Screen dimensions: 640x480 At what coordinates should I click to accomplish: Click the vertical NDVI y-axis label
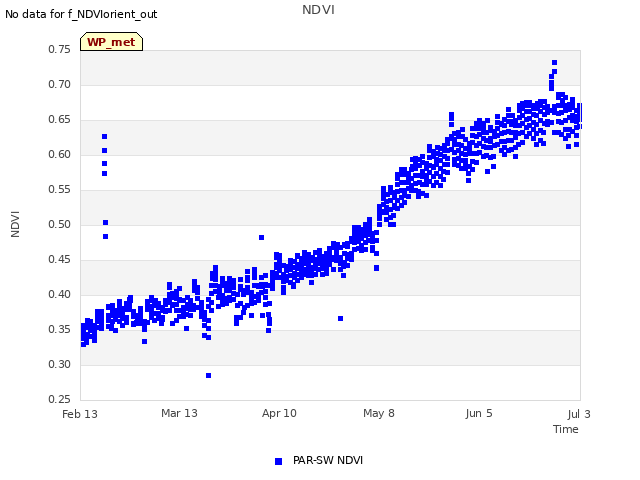15,224
